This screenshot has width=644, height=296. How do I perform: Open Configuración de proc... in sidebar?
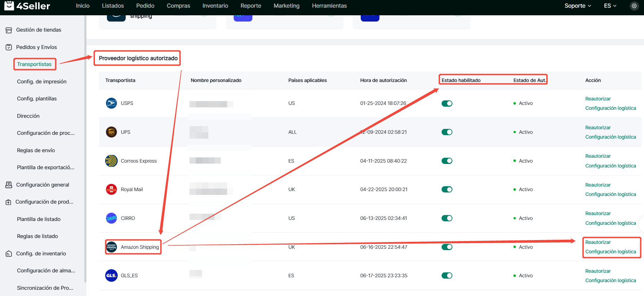tap(46, 133)
